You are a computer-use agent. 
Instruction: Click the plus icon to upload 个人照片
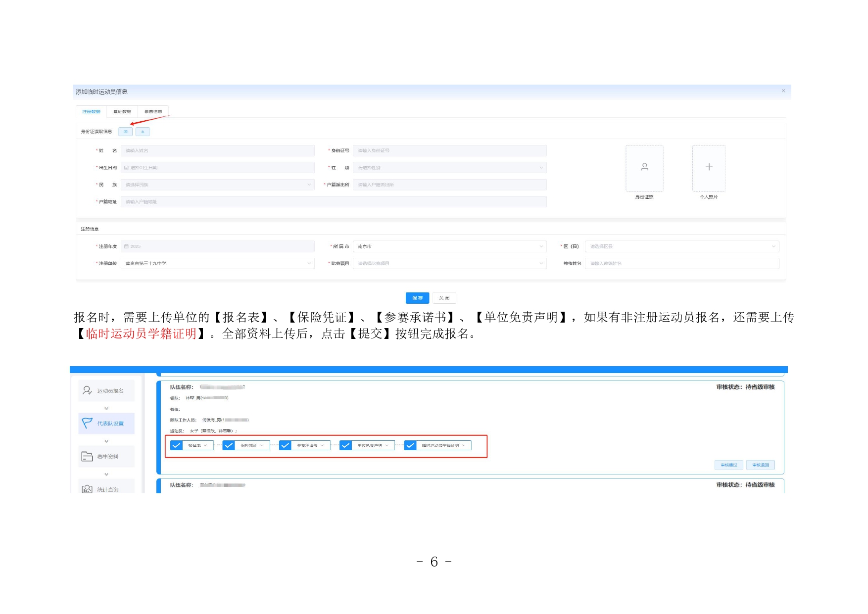click(709, 167)
